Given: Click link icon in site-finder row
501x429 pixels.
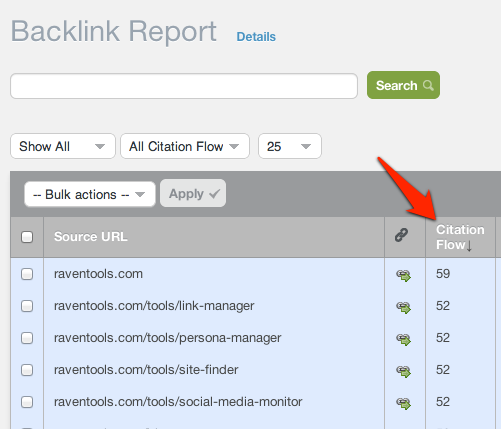Looking at the screenshot, I should pos(403,371).
